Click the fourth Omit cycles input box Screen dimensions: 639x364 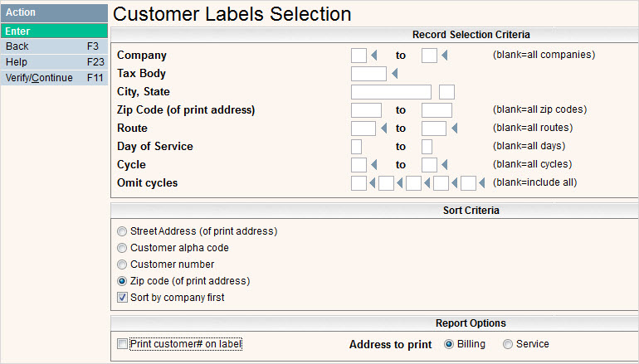(x=441, y=183)
